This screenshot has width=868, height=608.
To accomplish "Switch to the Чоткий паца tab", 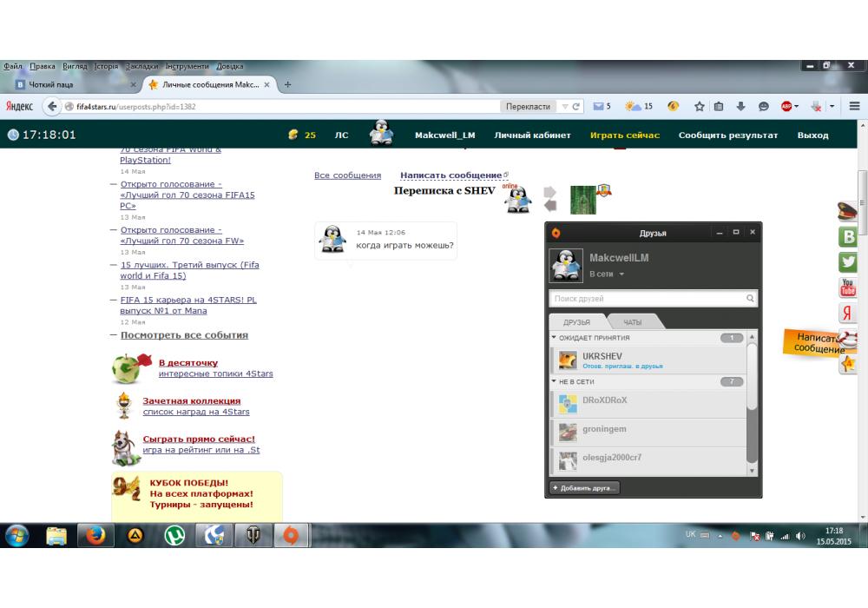I will (76, 85).
